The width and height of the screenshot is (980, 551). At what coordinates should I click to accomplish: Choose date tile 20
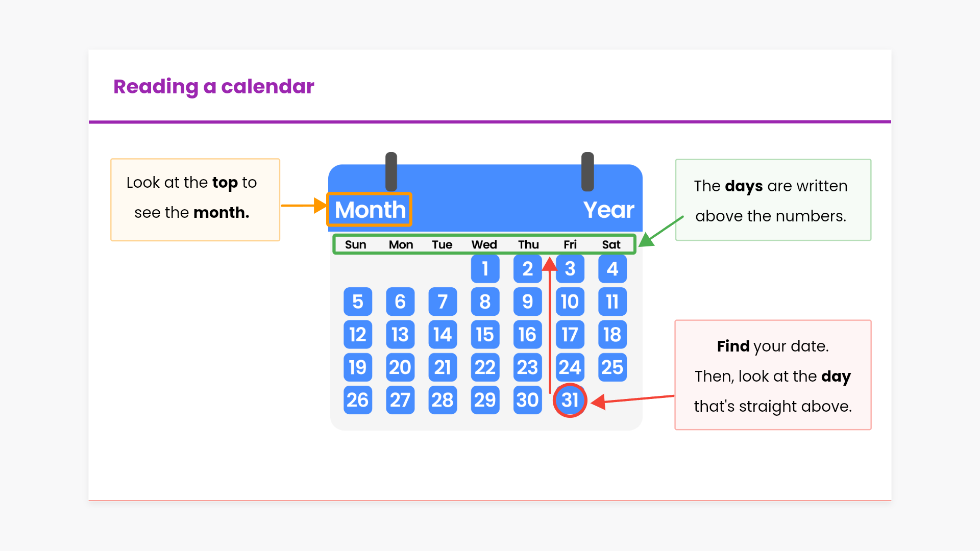(400, 367)
